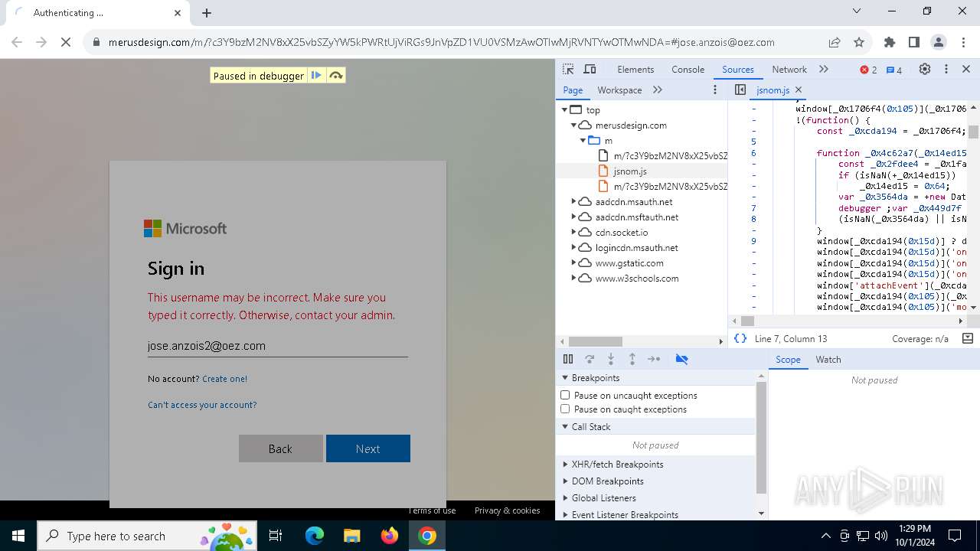
Task: Expand Global Listeners section
Action: 566,498
